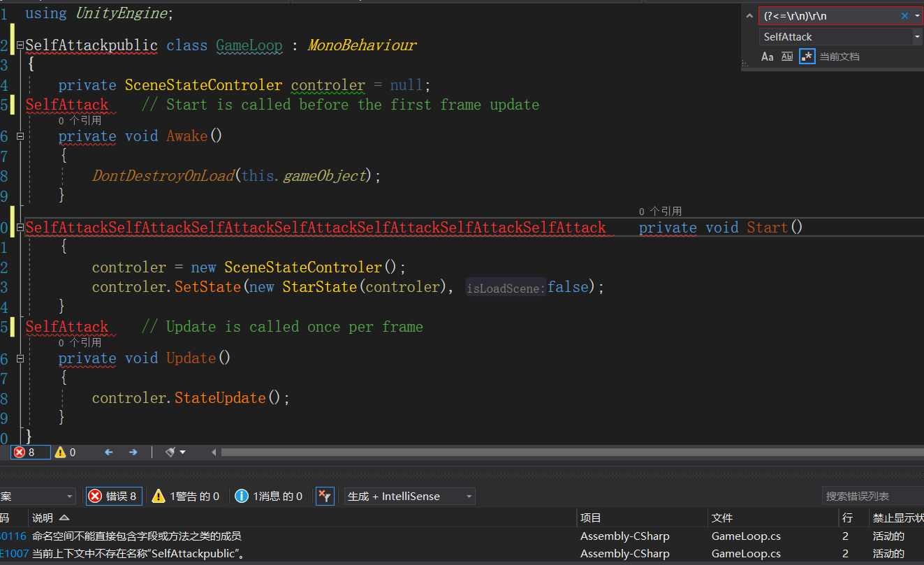The image size is (924, 565).
Task: Click the StateUpdate method call
Action: 220,398
